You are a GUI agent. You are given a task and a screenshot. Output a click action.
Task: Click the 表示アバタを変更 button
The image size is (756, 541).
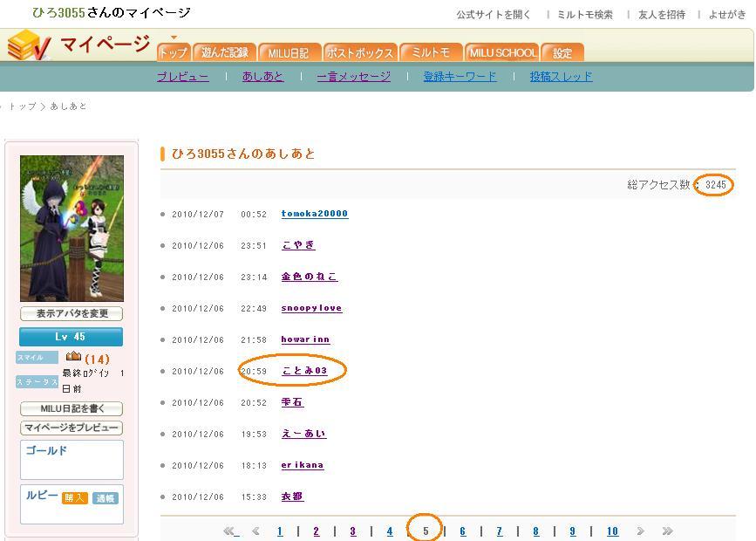pyautogui.click(x=72, y=314)
